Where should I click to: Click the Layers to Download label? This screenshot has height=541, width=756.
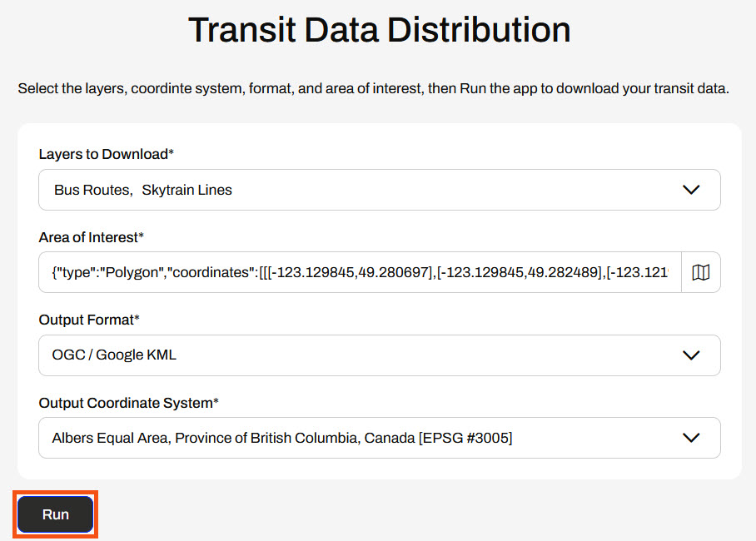[x=106, y=154]
